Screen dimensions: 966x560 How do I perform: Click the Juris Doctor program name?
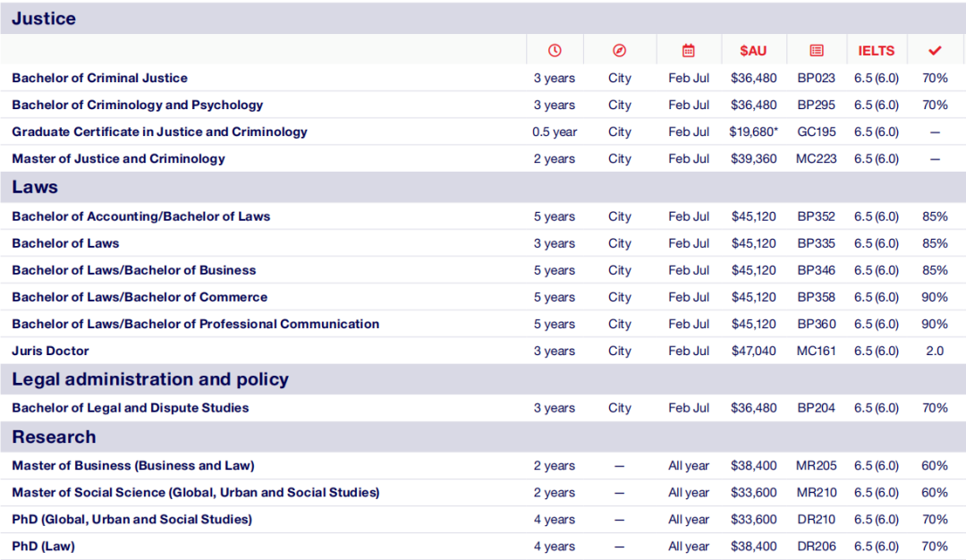[50, 351]
